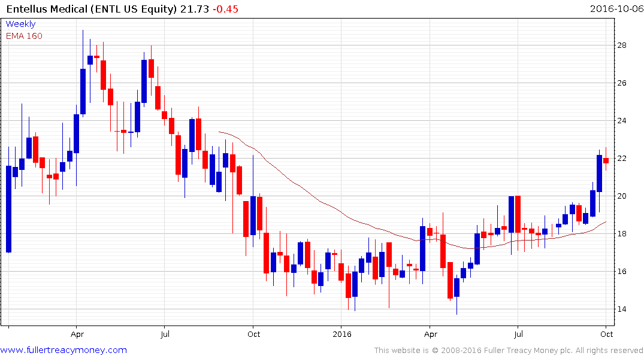Click the Apr label following 2016 on axis

coord(430,334)
